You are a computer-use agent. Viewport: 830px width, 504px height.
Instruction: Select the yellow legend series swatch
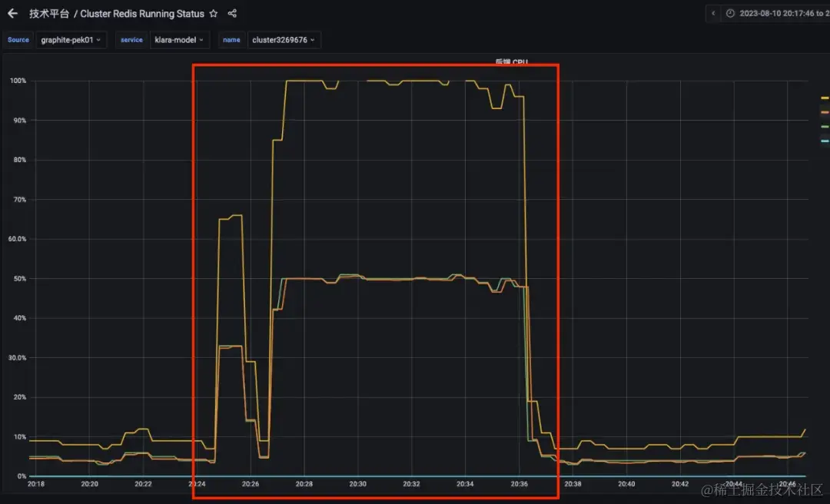click(825, 98)
